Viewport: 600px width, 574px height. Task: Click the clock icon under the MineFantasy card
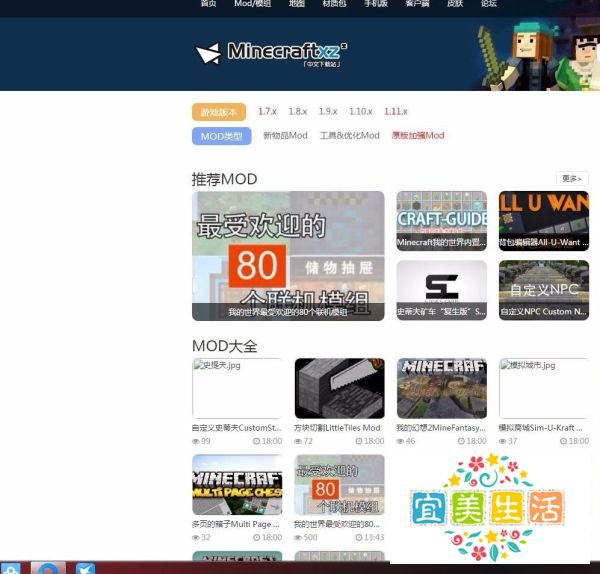461,441
